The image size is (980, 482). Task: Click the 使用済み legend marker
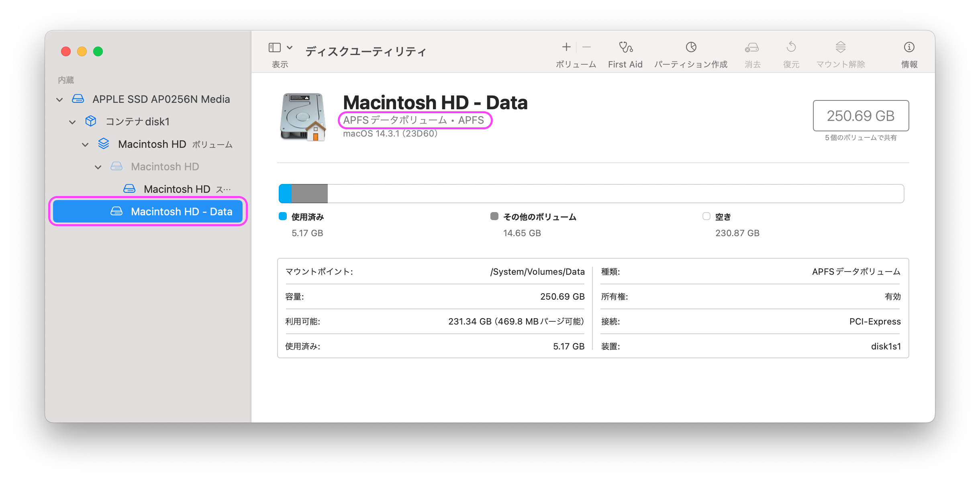tap(282, 216)
